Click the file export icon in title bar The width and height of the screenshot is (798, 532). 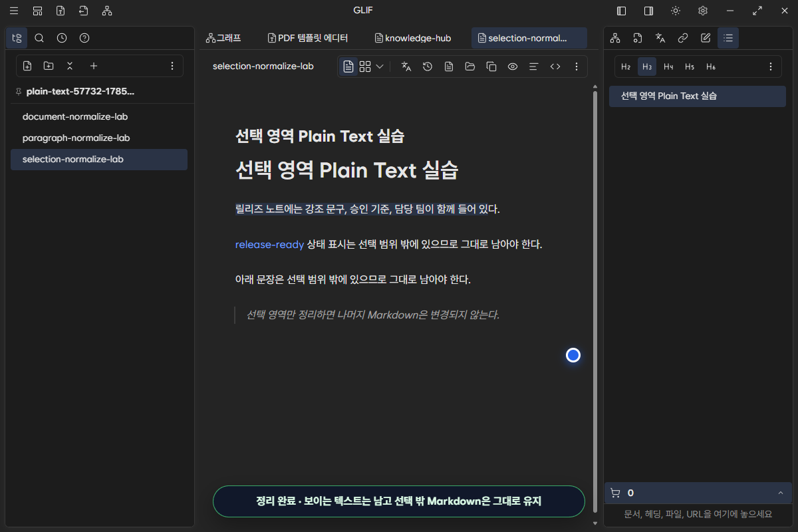point(61,11)
